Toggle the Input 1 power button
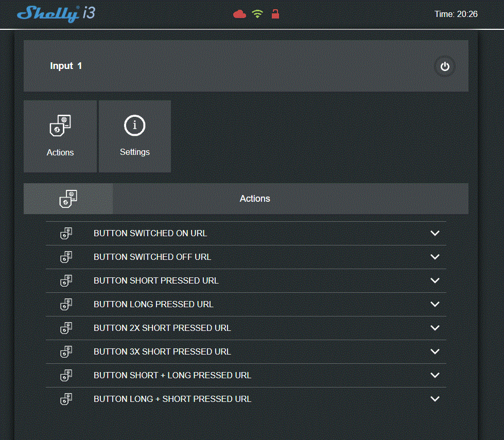The width and height of the screenshot is (504, 440). 445,66
